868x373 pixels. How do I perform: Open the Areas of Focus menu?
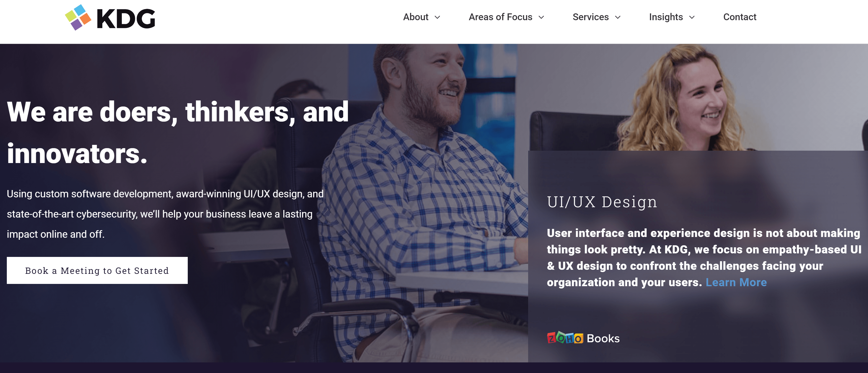500,17
